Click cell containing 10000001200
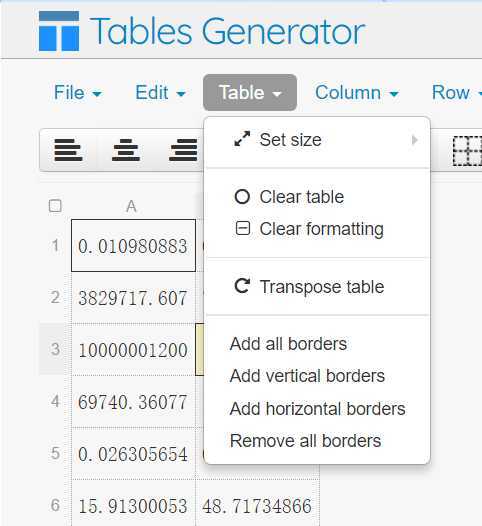 pos(133,350)
